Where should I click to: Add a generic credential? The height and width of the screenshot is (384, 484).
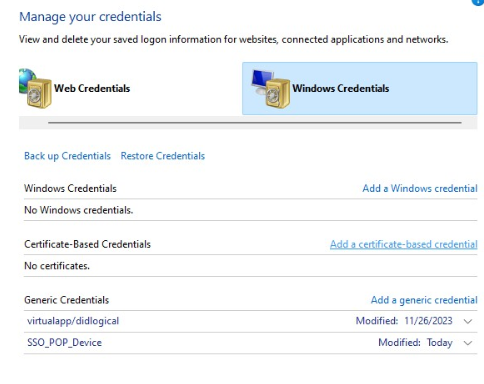[424, 300]
